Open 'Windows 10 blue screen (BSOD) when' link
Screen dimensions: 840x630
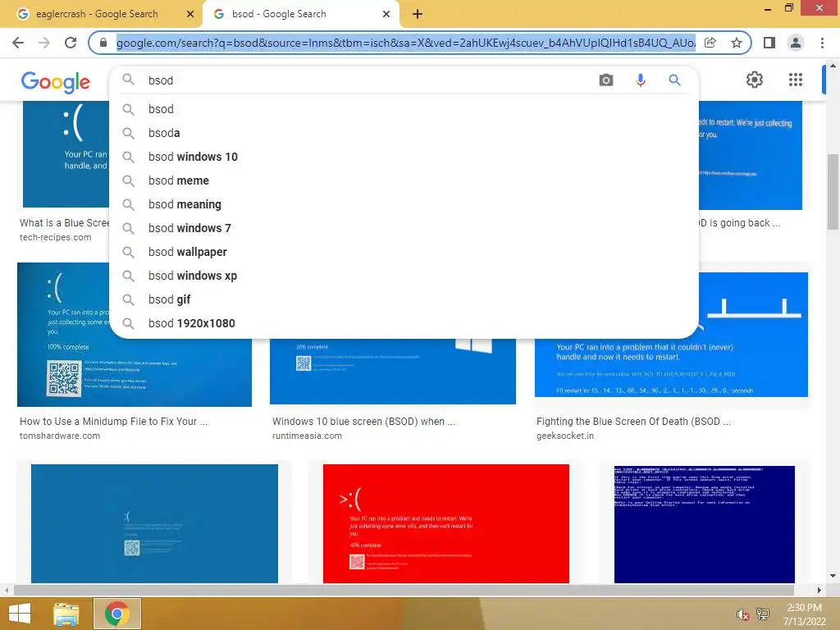(x=363, y=422)
